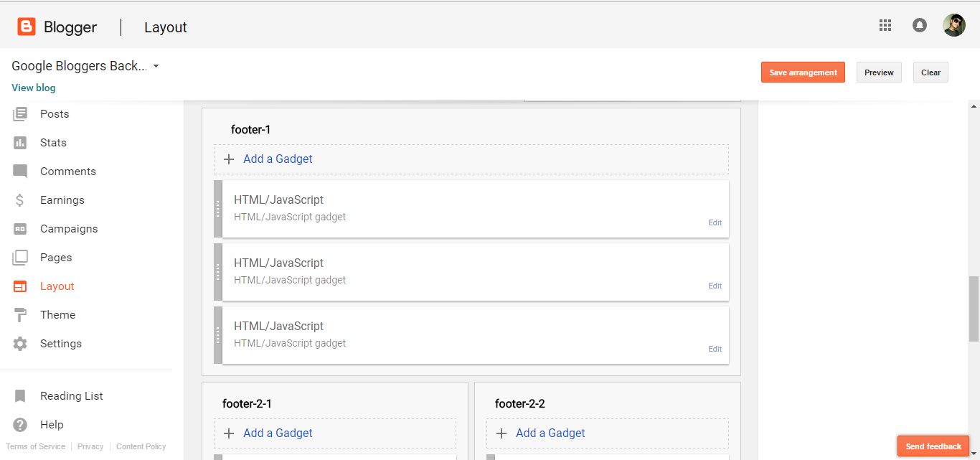Go to the Comments section
Image resolution: width=980 pixels, height=460 pixels.
pos(67,172)
